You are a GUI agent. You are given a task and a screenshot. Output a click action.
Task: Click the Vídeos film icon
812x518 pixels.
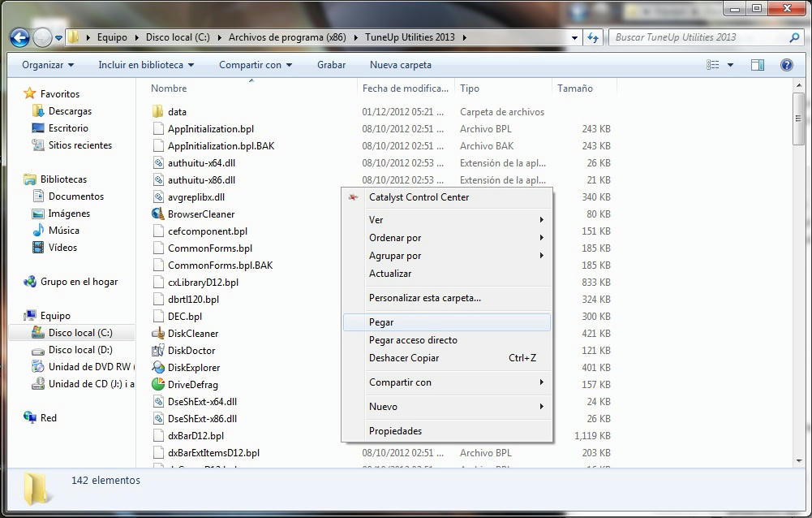coord(38,248)
